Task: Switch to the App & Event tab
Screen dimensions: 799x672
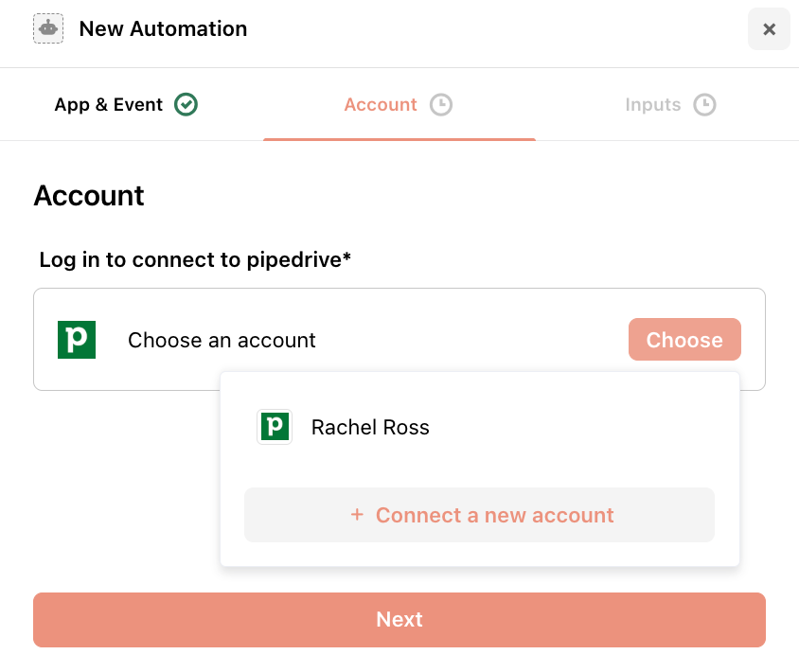Action: 126,104
